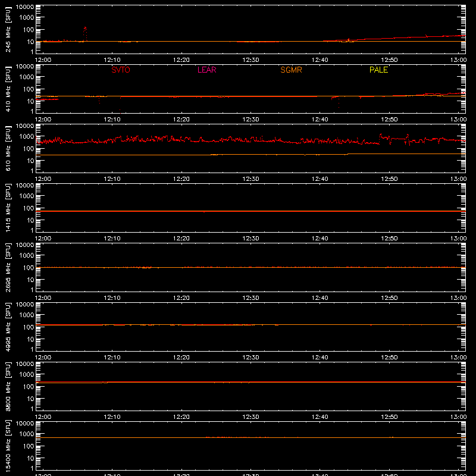Viewport: 476px width, 476px height.
Task: Select the 610 MHz [SFU] axis title
Action: [x=8, y=148]
